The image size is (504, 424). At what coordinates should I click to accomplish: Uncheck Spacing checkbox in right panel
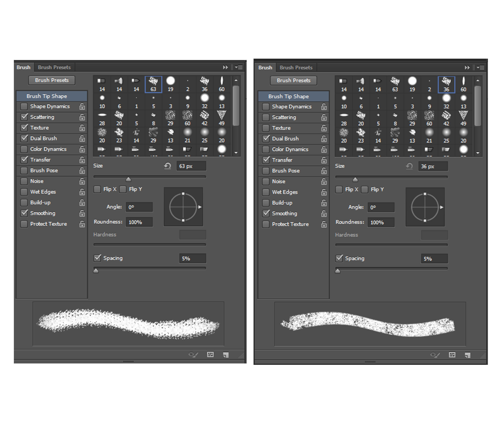point(339,258)
